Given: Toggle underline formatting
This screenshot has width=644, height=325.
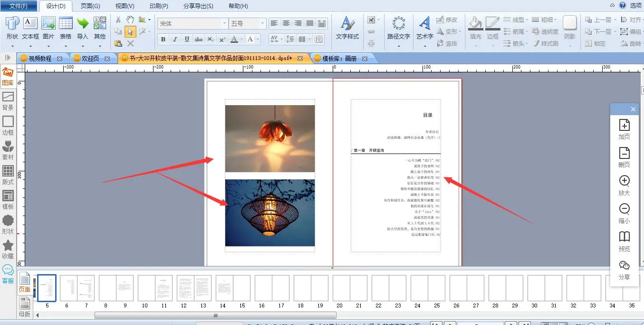Looking at the screenshot, I should point(187,39).
